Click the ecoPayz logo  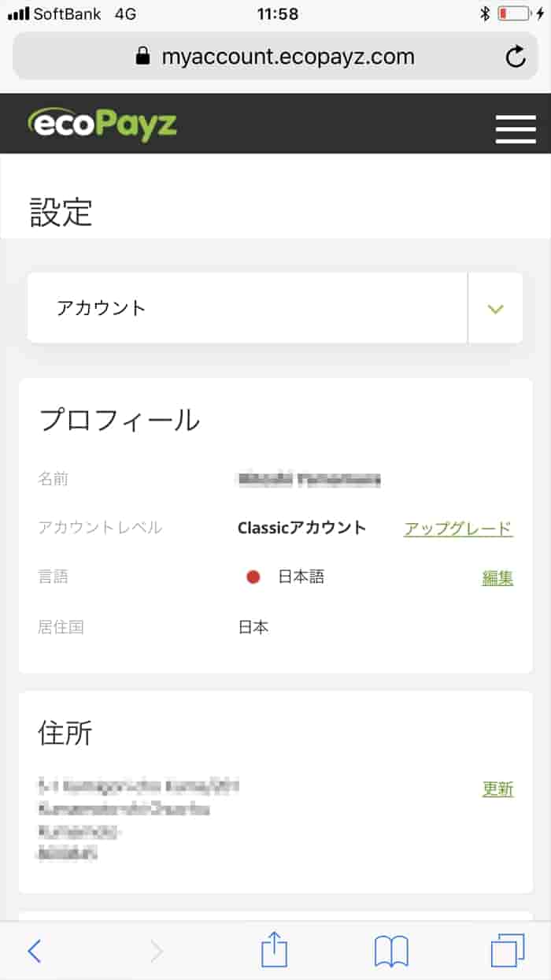102,124
